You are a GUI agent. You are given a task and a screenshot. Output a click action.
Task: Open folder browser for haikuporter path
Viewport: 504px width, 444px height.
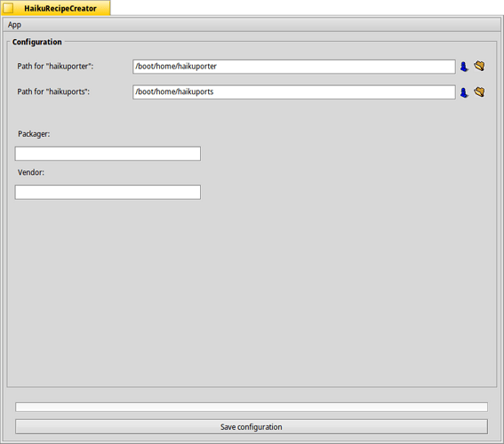[x=479, y=66]
